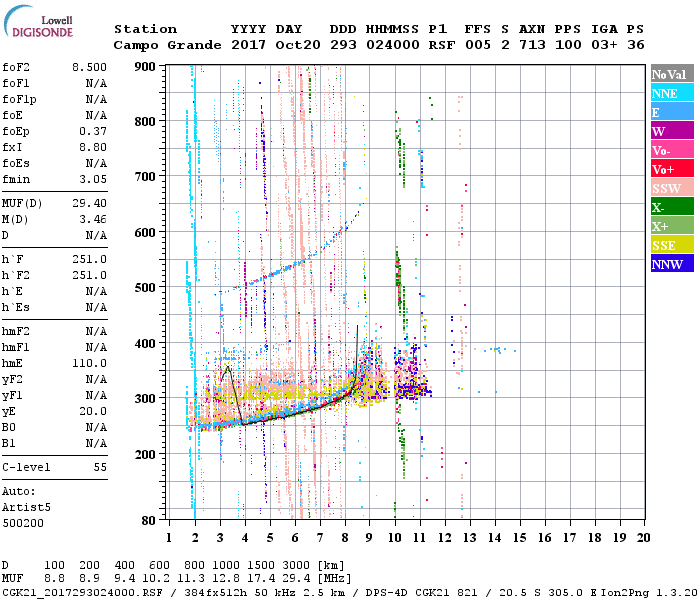Select the NoVal legend swatch

point(668,74)
